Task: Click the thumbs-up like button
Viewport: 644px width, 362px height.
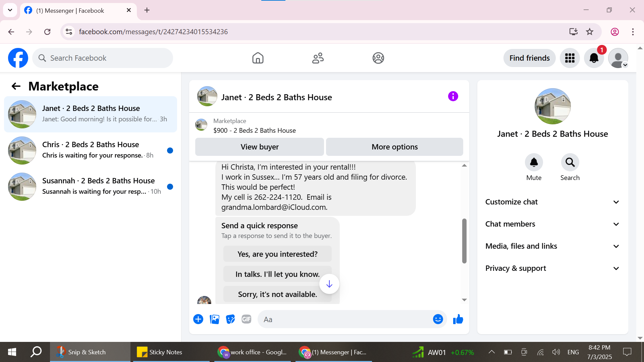Action: click(458, 319)
